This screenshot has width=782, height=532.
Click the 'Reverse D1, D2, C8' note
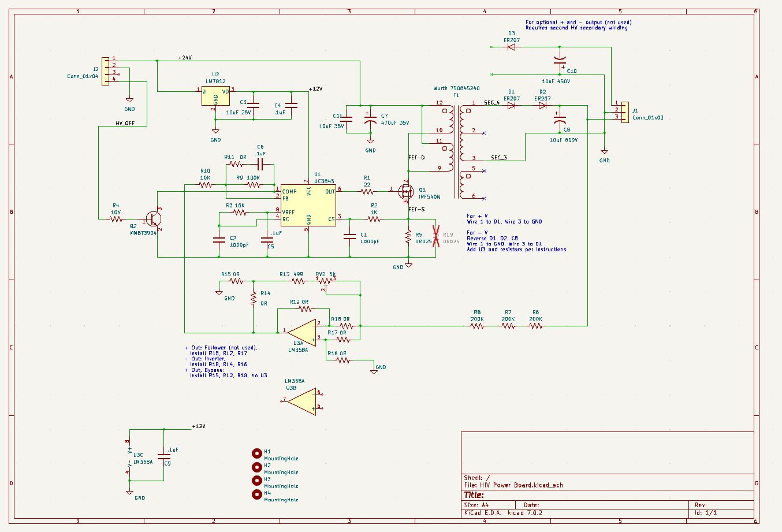click(492, 239)
